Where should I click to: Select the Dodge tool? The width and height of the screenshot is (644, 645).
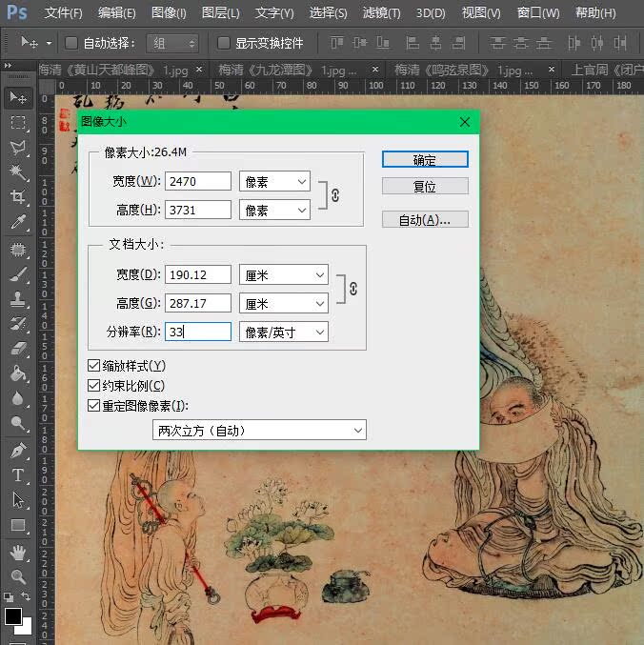[x=18, y=423]
